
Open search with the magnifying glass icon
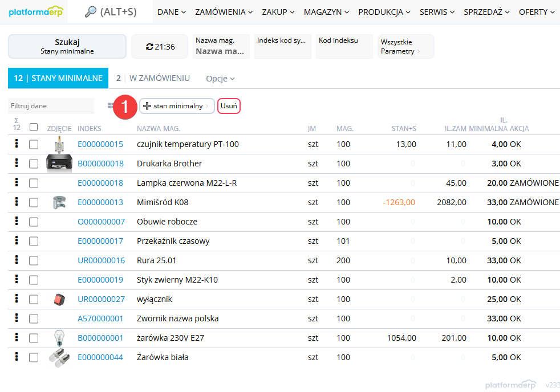[x=90, y=12]
